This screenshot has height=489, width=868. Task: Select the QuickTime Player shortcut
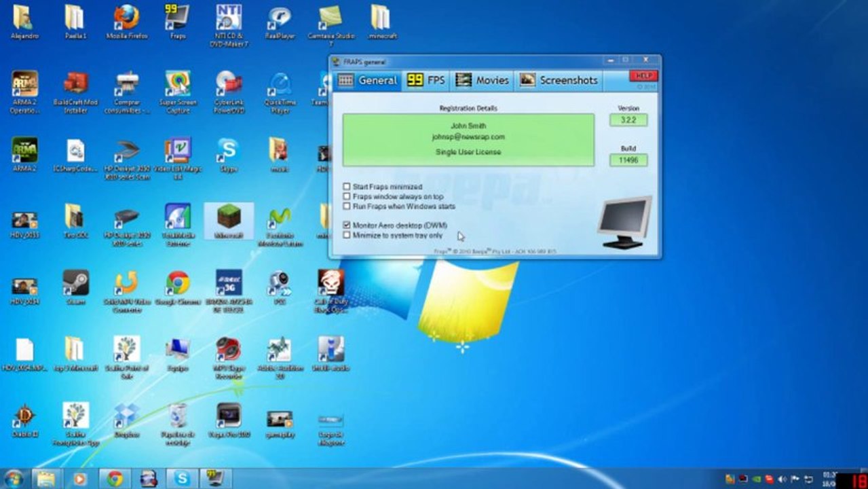pyautogui.click(x=280, y=92)
